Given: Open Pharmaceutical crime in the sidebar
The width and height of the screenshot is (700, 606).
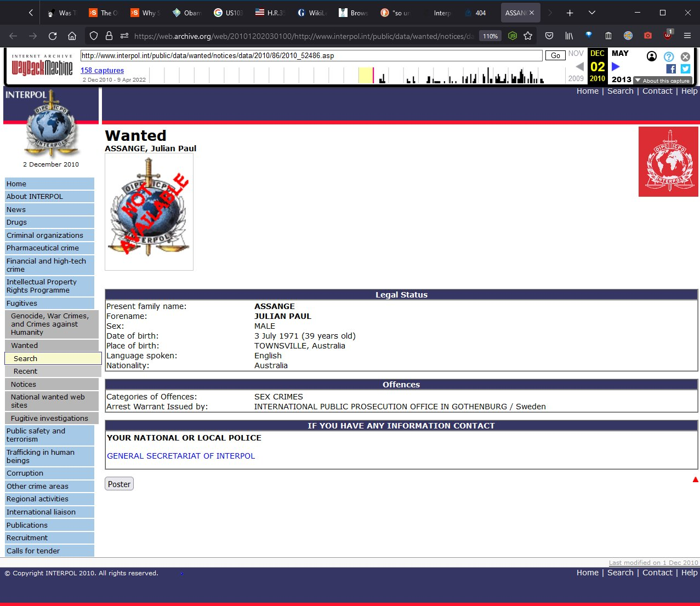Looking at the screenshot, I should 49,248.
